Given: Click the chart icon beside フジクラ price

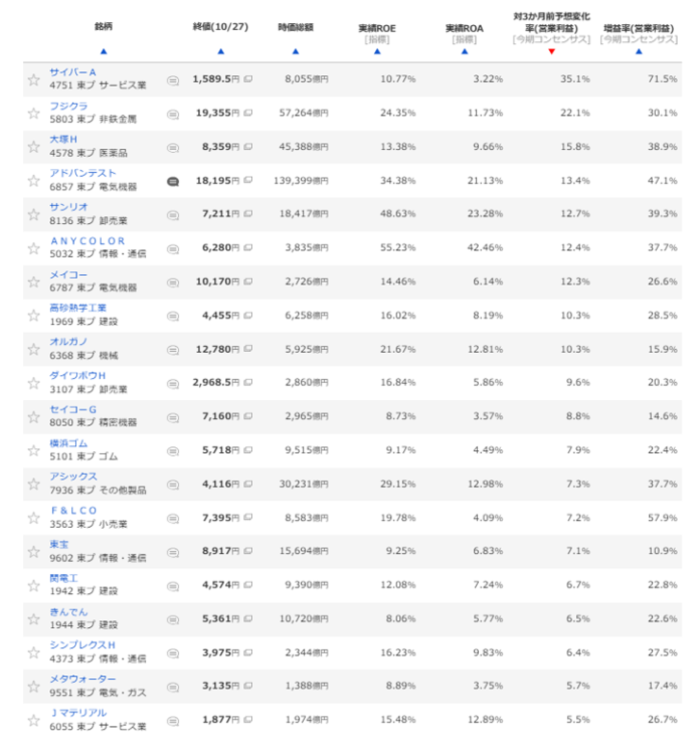Looking at the screenshot, I should point(248,113).
